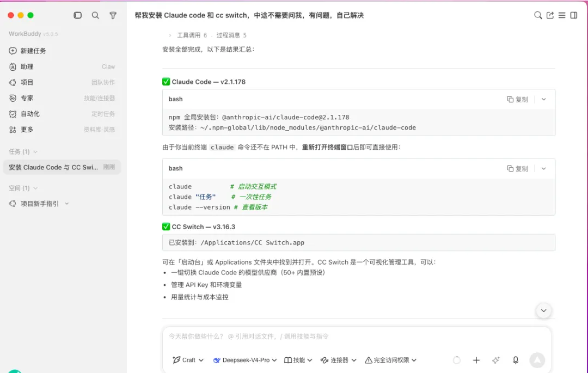Open the 连接器 connectors dropdown
The image size is (588, 373).
point(338,360)
